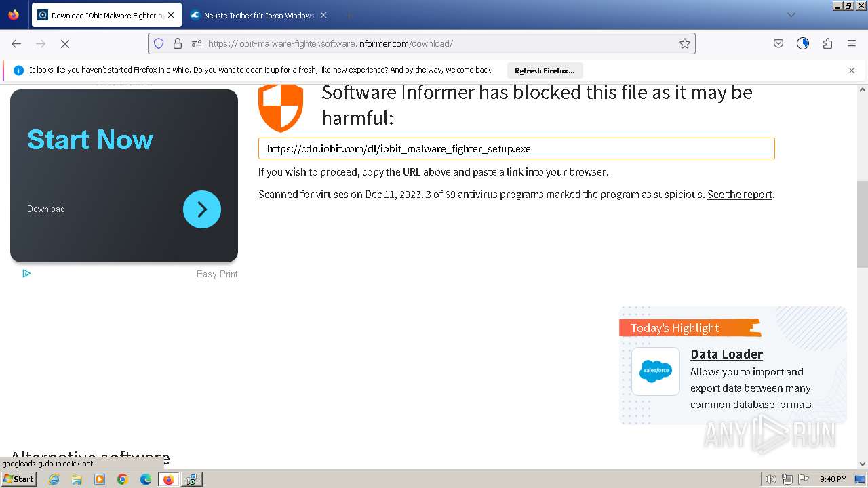Launch Microsoft Edge from taskbar
868x488 pixels.
(146, 479)
